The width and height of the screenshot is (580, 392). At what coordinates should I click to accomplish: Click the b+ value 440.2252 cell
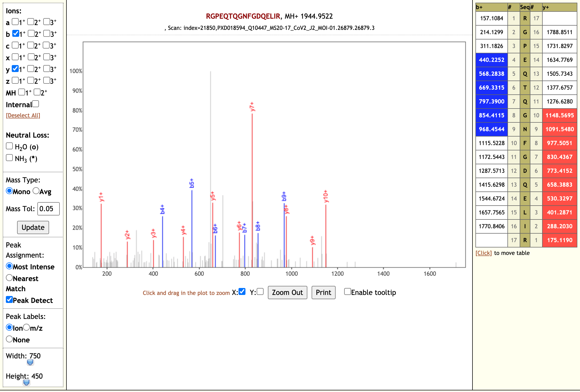491,60
